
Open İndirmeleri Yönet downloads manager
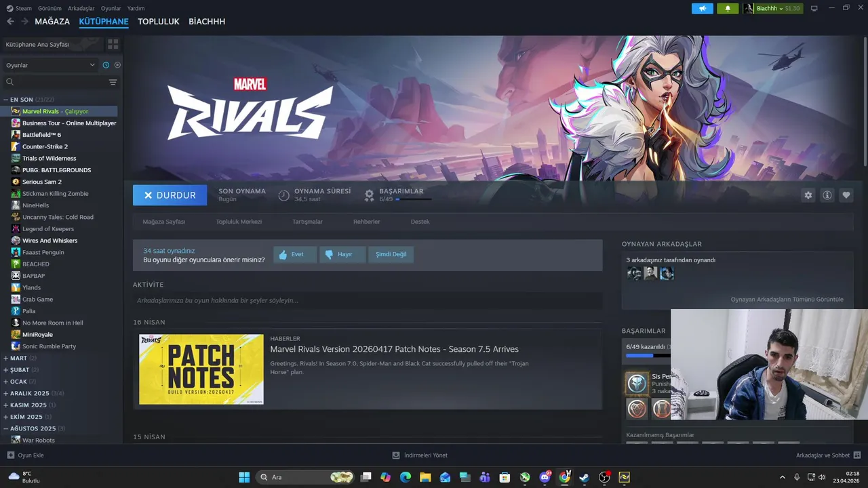(x=420, y=455)
